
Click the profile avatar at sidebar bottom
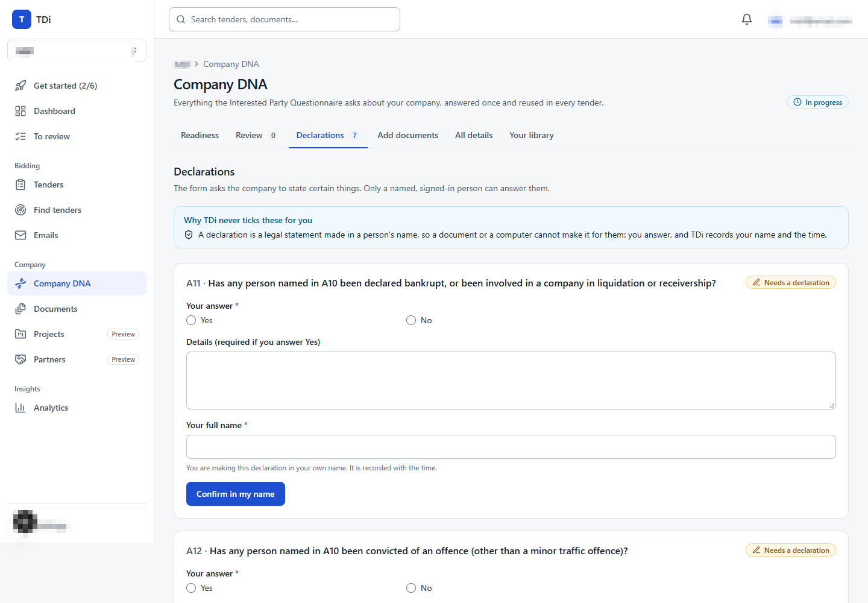pos(25,522)
